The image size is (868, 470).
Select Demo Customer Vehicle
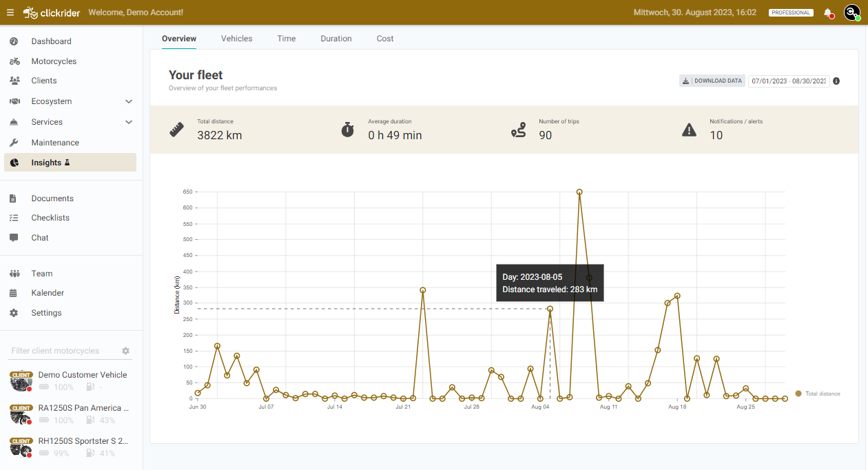83,375
